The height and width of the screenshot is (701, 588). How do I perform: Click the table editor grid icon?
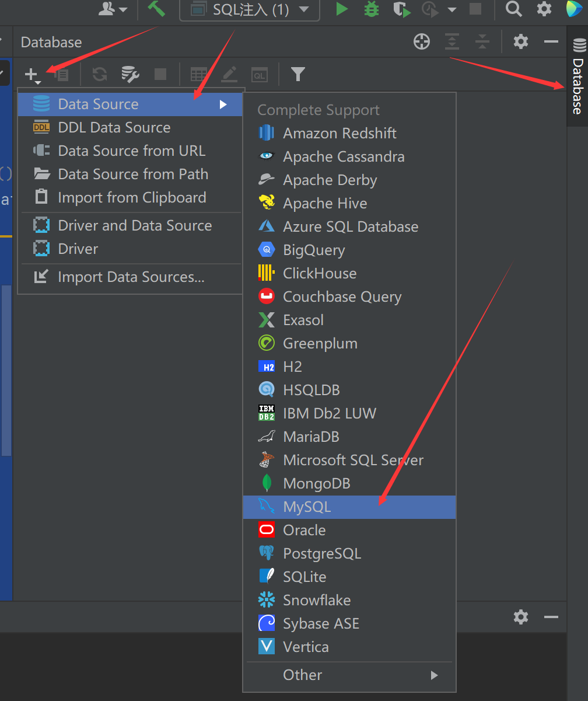tap(199, 74)
